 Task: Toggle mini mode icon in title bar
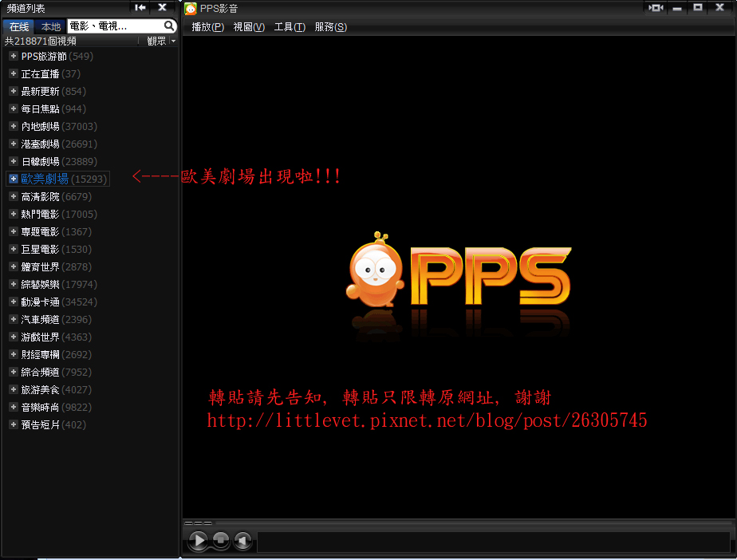pyautogui.click(x=656, y=7)
